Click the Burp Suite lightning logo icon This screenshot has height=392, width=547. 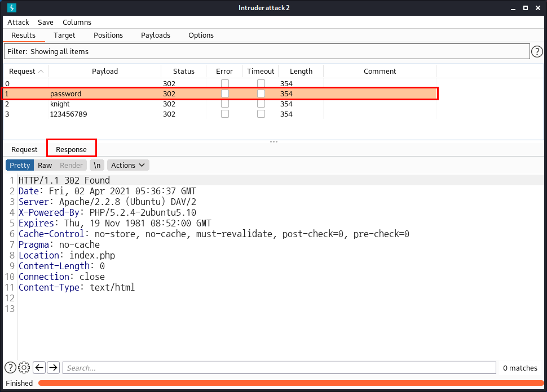12,8
